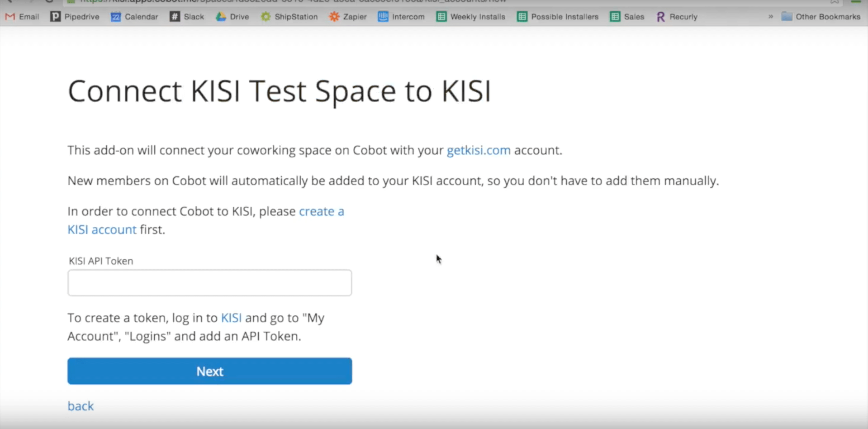Open the Zapier bookmark
The height and width of the screenshot is (429, 868).
(x=348, y=17)
